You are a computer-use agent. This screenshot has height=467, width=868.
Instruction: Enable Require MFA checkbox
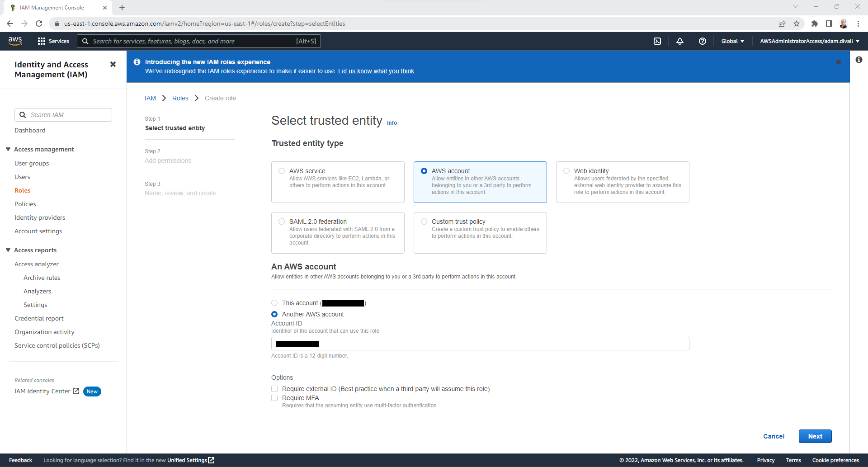click(274, 398)
